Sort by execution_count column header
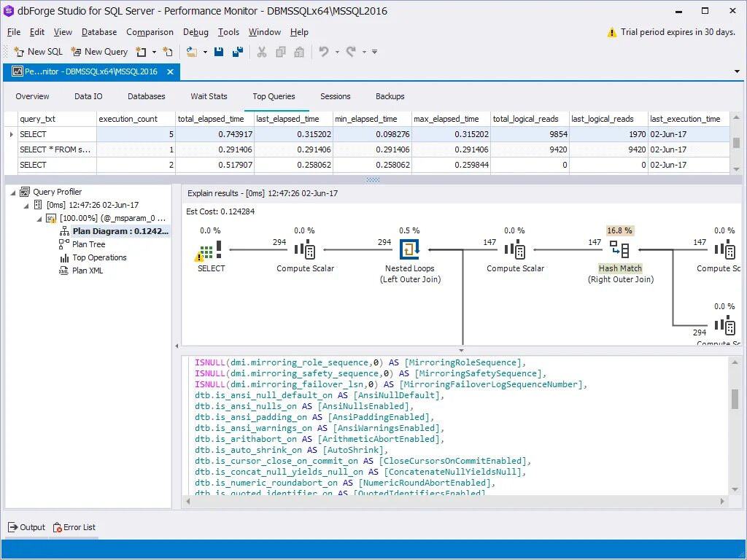Image resolution: width=747 pixels, height=560 pixels. click(x=136, y=119)
